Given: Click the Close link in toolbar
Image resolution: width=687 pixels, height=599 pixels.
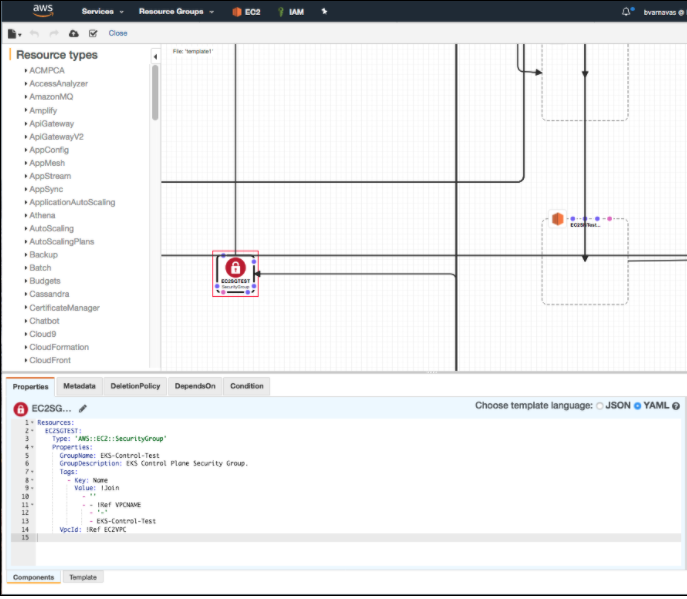Looking at the screenshot, I should (x=118, y=33).
